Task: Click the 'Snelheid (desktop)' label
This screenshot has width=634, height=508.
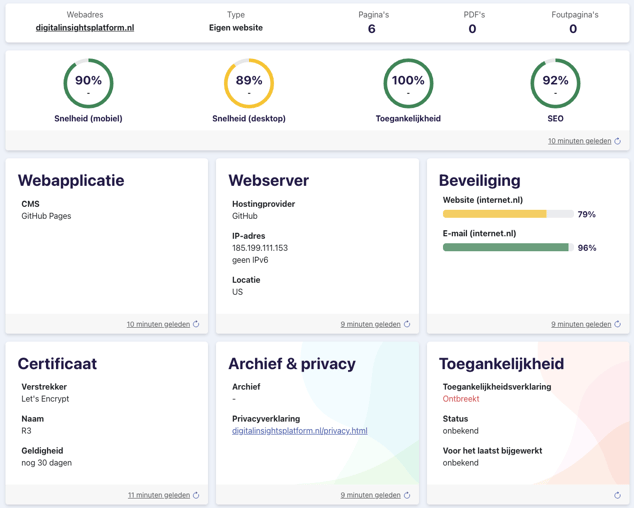Action: [249, 119]
